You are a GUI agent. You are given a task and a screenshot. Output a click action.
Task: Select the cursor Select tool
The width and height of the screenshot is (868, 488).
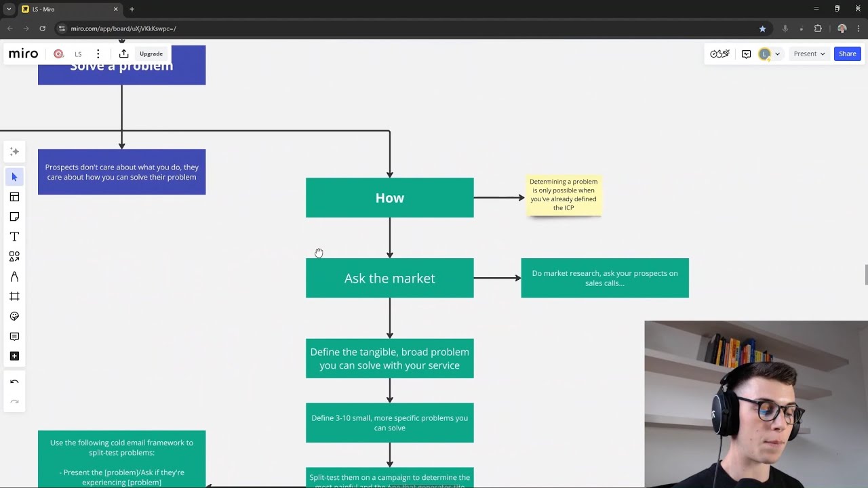14,177
